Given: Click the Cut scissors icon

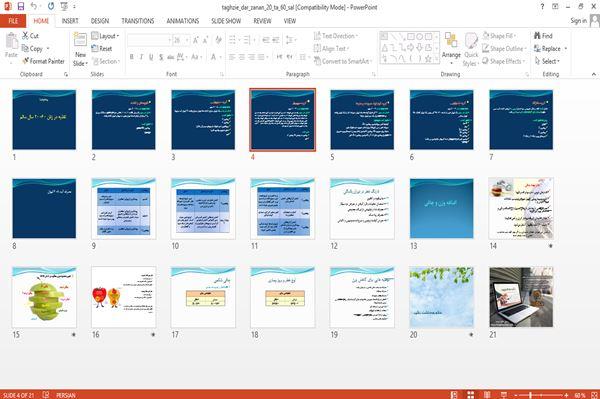Looking at the screenshot, I should 25,36.
